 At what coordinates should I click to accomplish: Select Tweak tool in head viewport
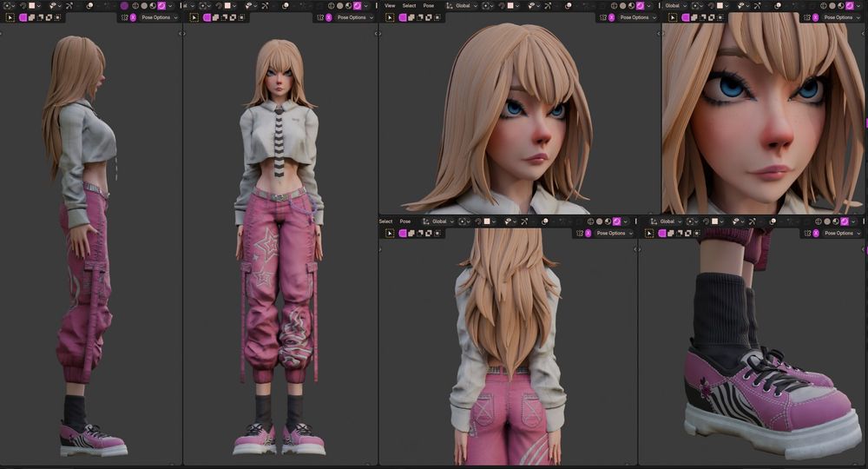tap(390, 17)
